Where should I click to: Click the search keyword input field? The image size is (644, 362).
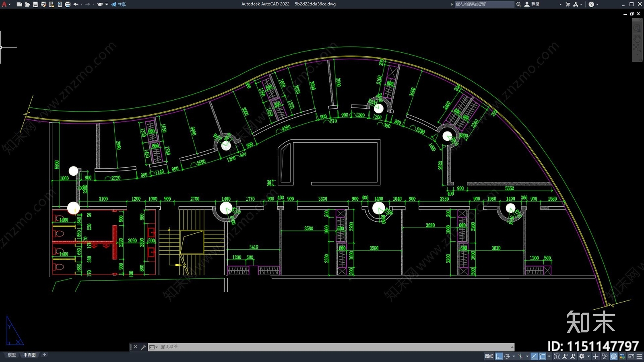[x=484, y=4]
